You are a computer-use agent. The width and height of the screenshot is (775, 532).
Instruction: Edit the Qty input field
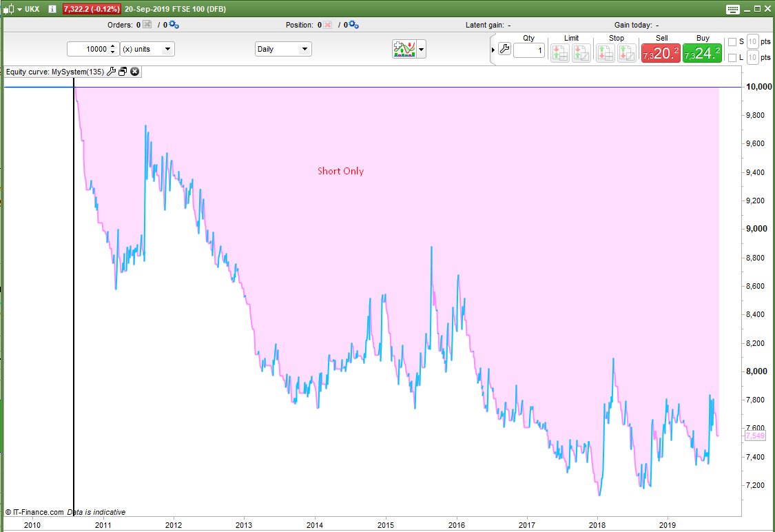point(529,50)
